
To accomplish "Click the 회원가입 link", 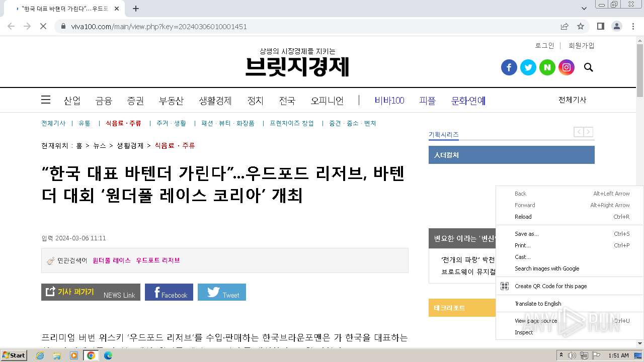I will pyautogui.click(x=581, y=45).
